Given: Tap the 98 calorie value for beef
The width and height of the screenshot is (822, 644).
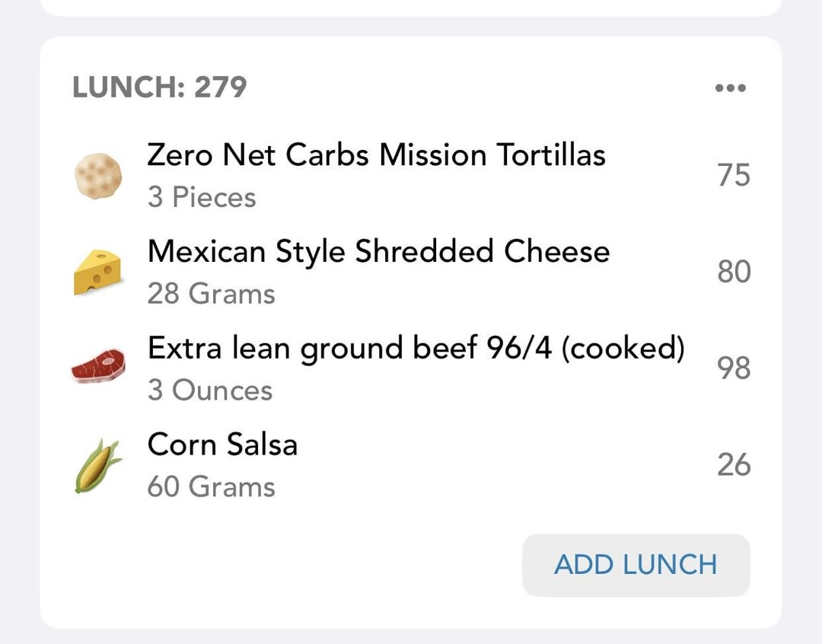Looking at the screenshot, I should coord(734,368).
